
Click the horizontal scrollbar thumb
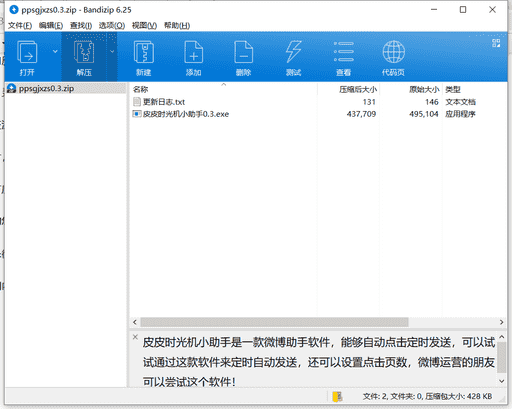coord(274,322)
